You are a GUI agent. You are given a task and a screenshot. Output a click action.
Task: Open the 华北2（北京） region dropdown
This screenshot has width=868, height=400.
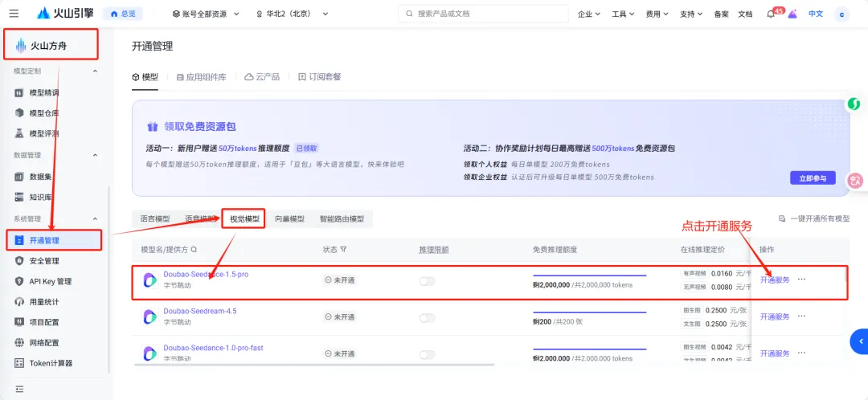[x=293, y=14]
